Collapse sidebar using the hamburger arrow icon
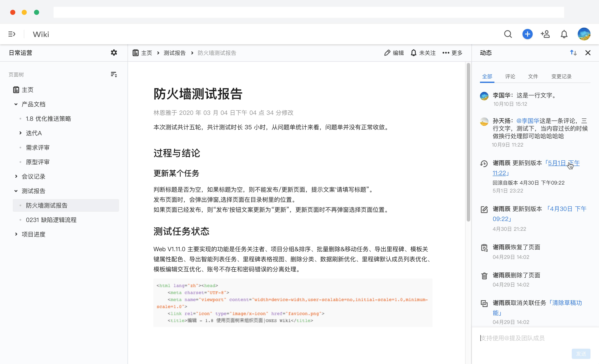This screenshot has width=599, height=364. tap(12, 34)
